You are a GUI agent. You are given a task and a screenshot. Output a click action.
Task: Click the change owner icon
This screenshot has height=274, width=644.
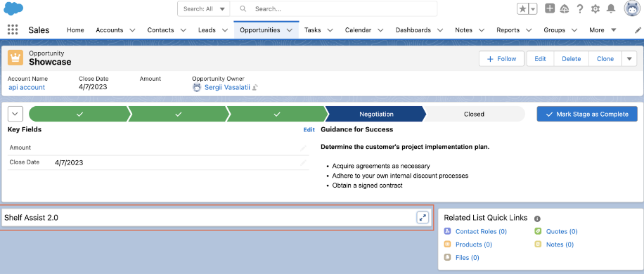255,87
